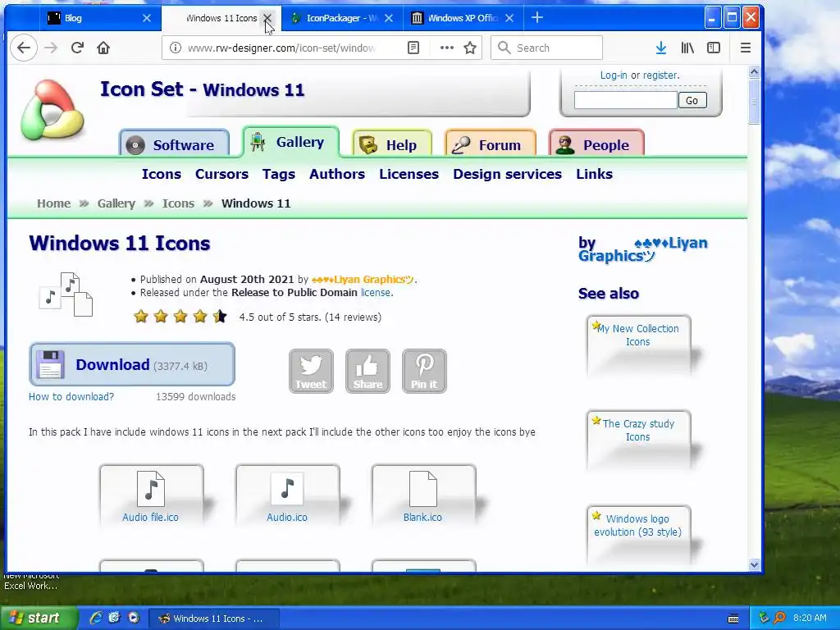The width and height of the screenshot is (840, 630).
Task: Switch to the IconPackager tab
Action: click(342, 18)
